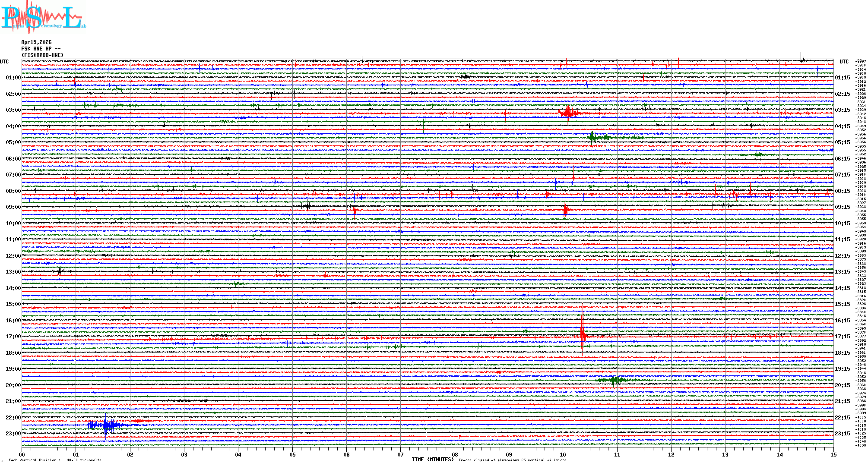Click the TIME (MINUTES) axis title
868x466 pixels.
click(x=433, y=460)
